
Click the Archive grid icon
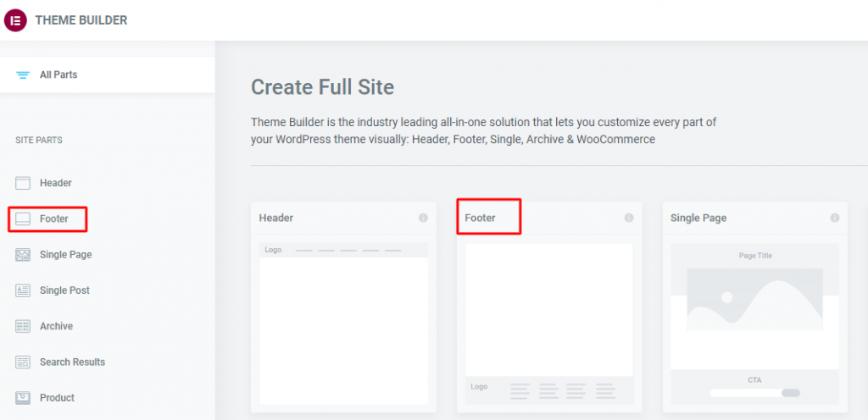23,327
